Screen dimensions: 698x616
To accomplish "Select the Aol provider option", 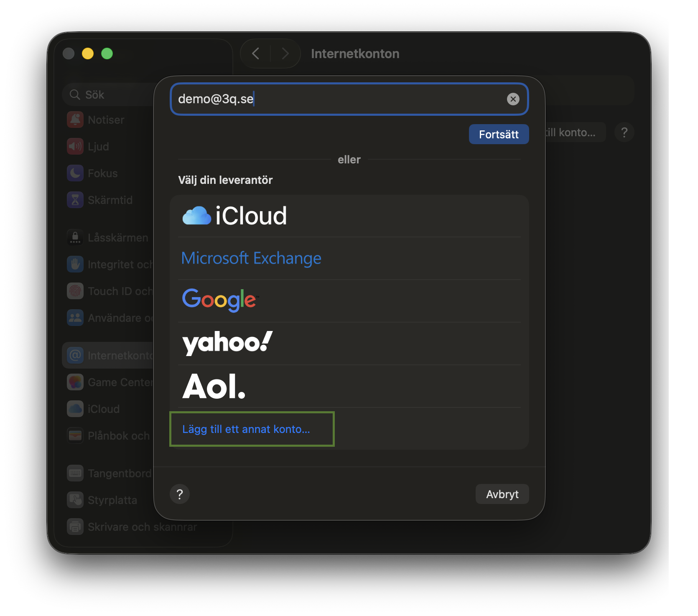I will click(x=214, y=387).
